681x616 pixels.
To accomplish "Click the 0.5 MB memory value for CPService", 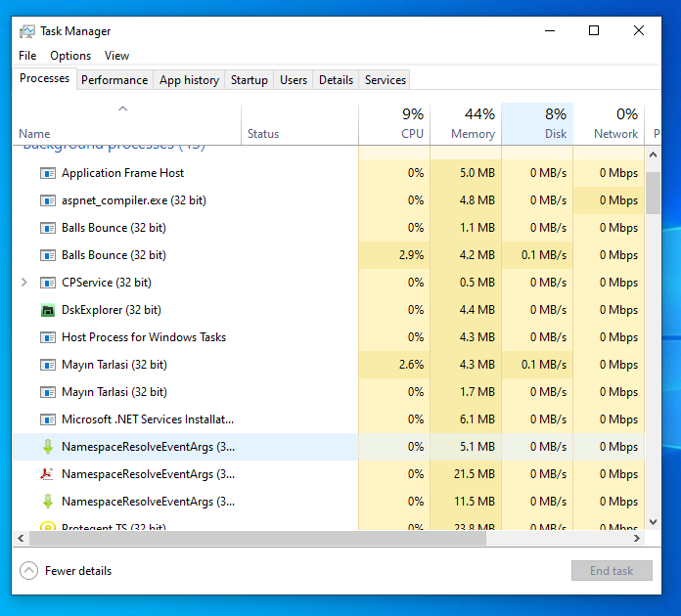I will [477, 283].
